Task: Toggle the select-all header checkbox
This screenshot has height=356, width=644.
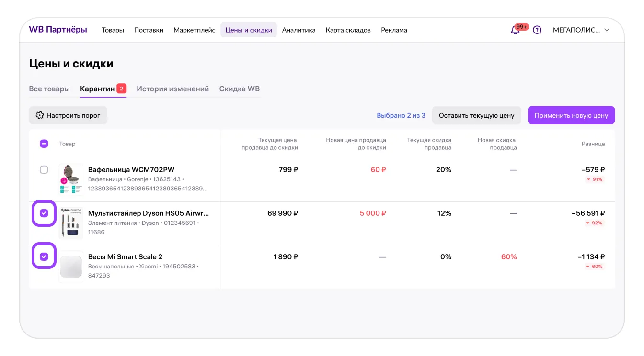Action: 44,144
